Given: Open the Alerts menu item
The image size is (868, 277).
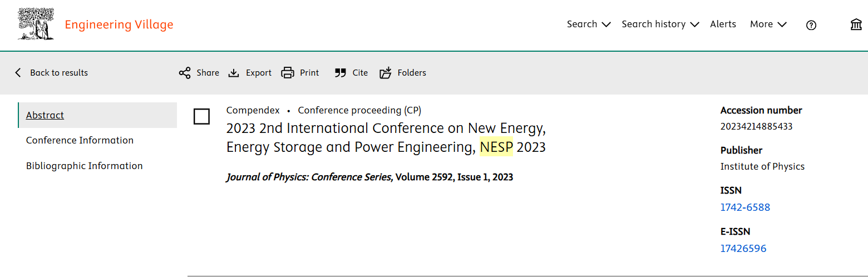Looking at the screenshot, I should pyautogui.click(x=723, y=24).
